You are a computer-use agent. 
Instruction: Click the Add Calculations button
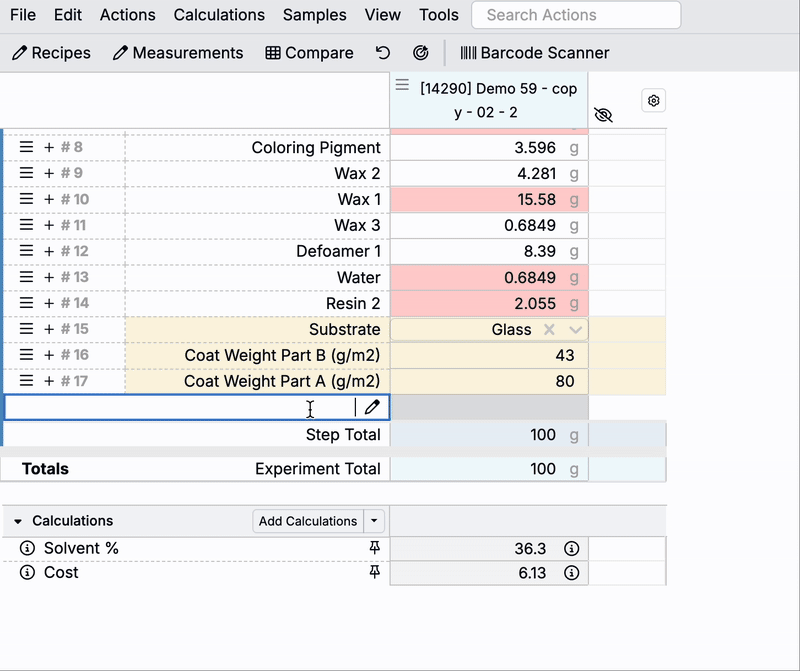click(x=307, y=521)
